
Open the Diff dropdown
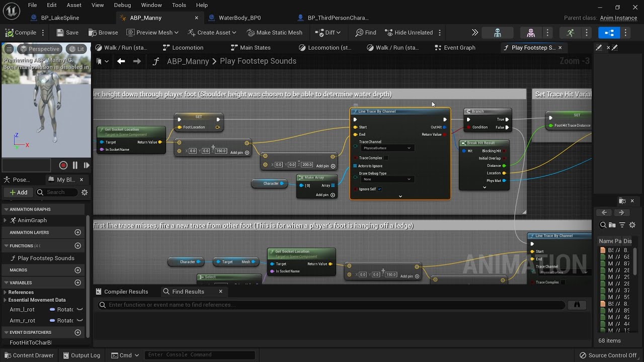pyautogui.click(x=328, y=33)
